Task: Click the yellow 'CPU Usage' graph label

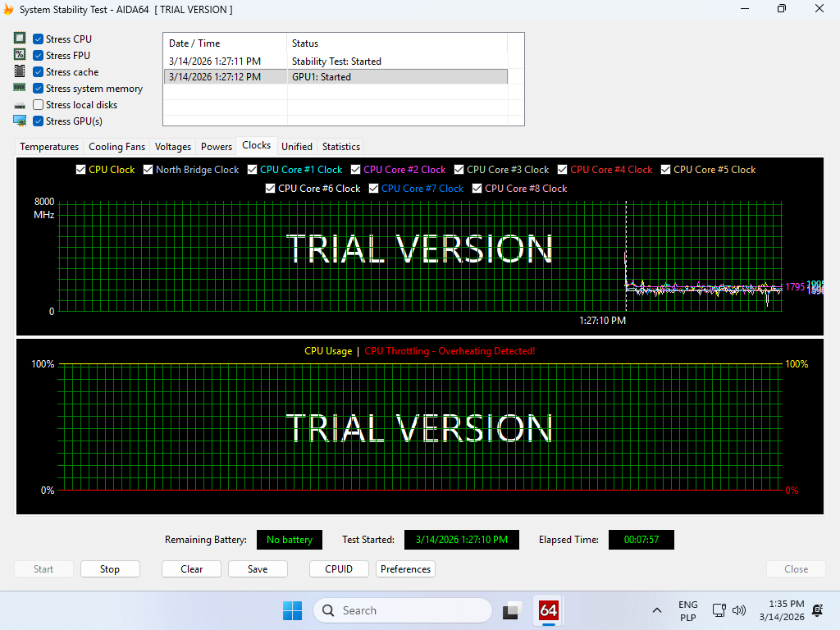Action: pos(328,351)
